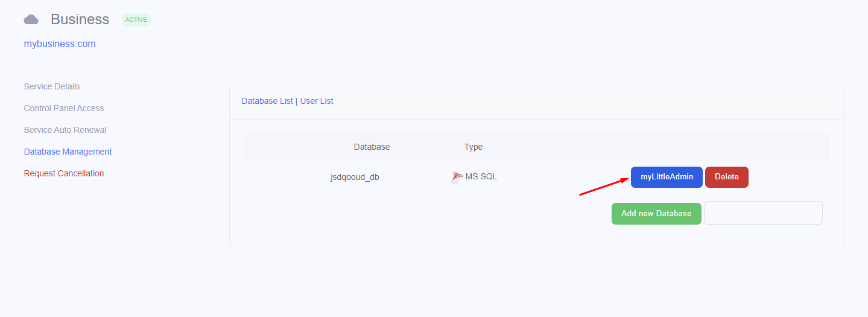Select the jsdqooud_db database name
Screen dimensions: 868x317
pyautogui.click(x=355, y=177)
